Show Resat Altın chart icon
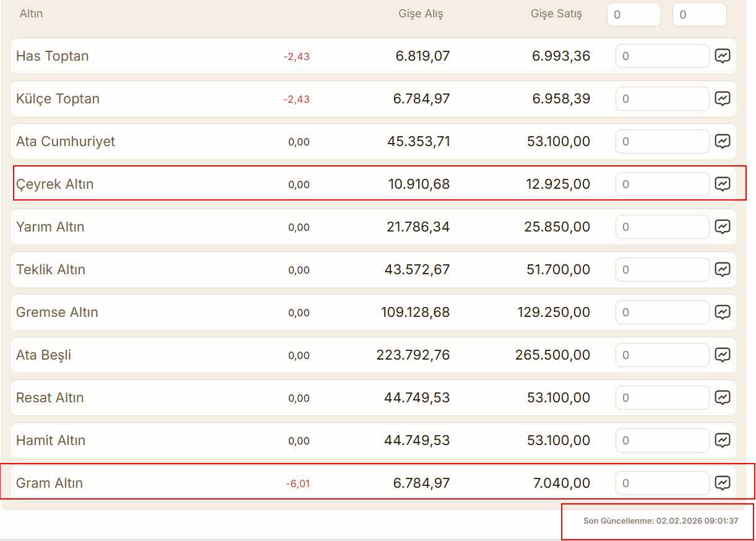Viewport: 756px width, 541px height. pyautogui.click(x=723, y=398)
